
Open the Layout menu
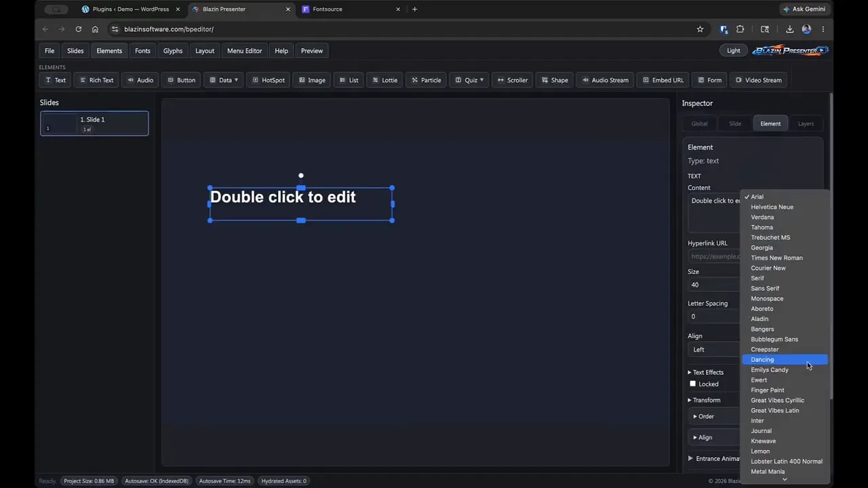tap(205, 51)
